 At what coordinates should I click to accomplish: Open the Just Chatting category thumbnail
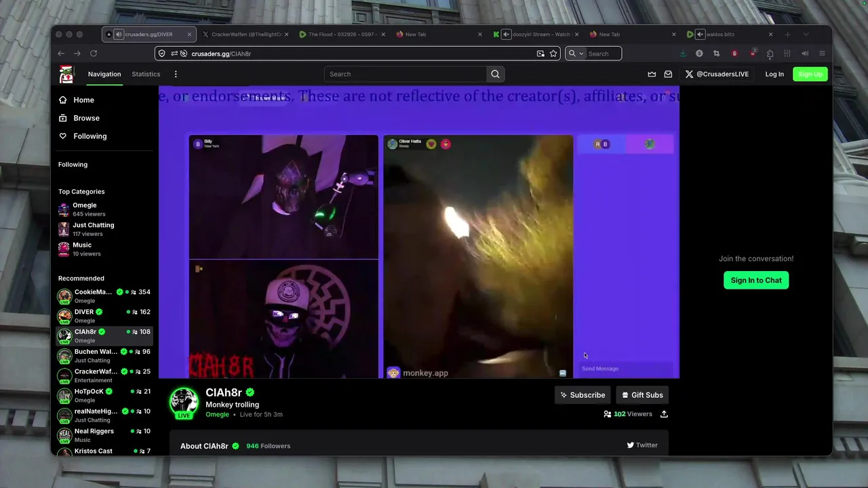point(64,229)
